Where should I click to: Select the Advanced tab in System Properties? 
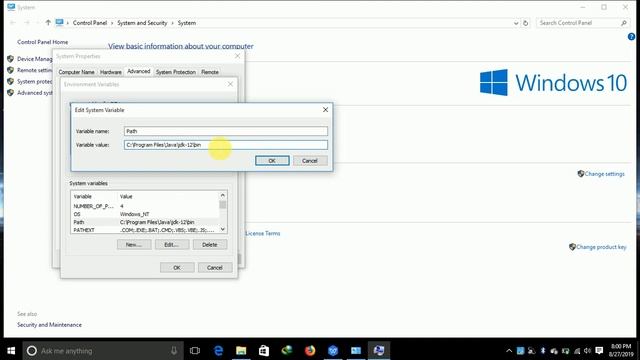click(139, 71)
